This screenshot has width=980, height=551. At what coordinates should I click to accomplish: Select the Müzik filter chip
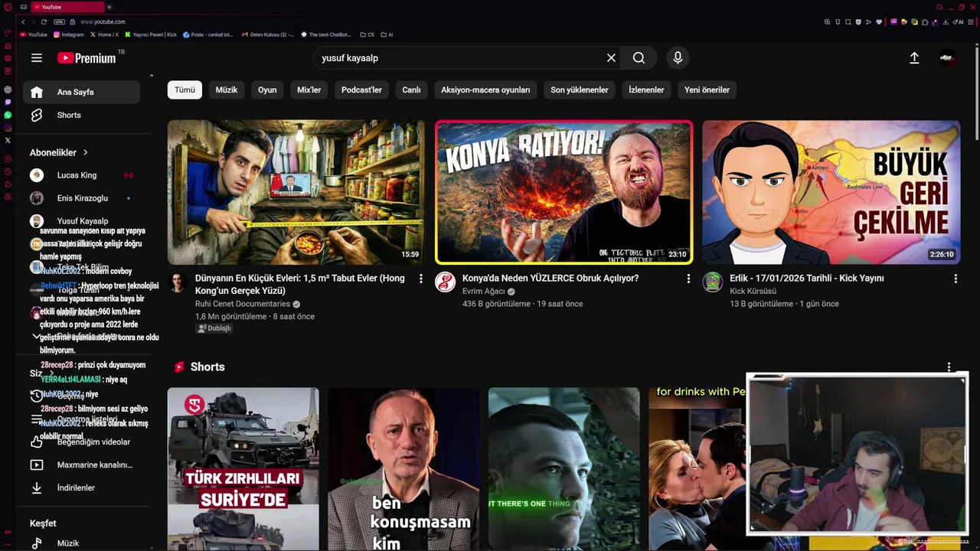click(227, 90)
